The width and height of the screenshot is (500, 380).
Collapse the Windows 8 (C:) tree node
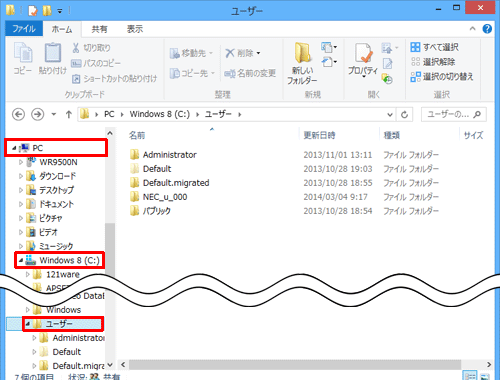tap(21, 260)
